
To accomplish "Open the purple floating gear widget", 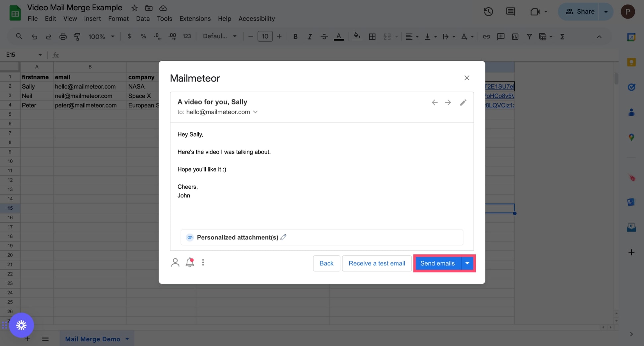I will pyautogui.click(x=22, y=325).
